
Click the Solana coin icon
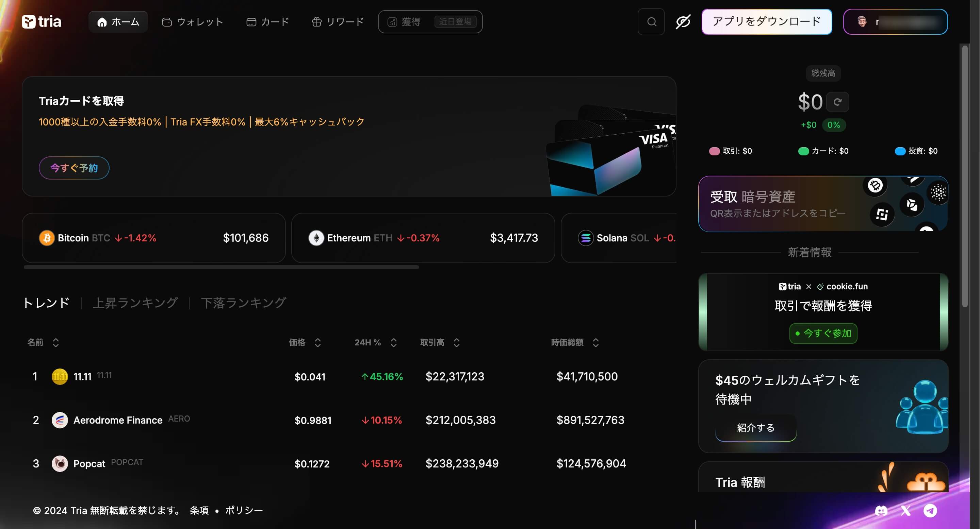click(x=586, y=238)
